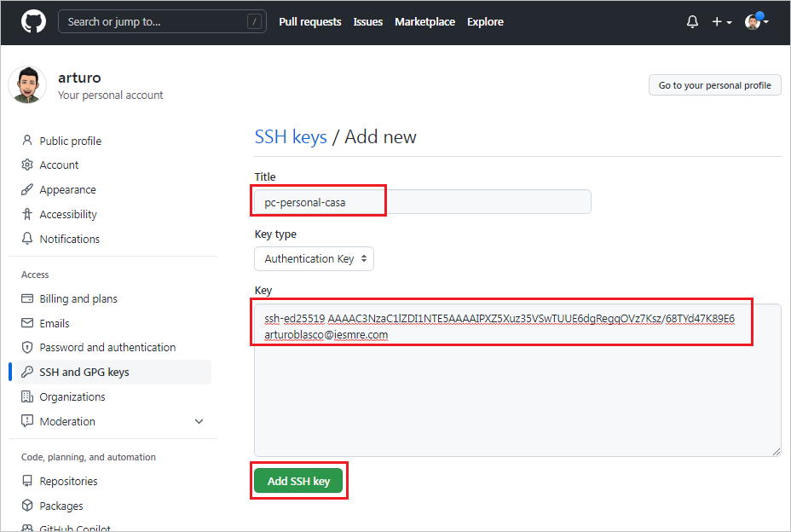Select the Public profile sidebar icon
This screenshot has height=532, width=791.
28,140
